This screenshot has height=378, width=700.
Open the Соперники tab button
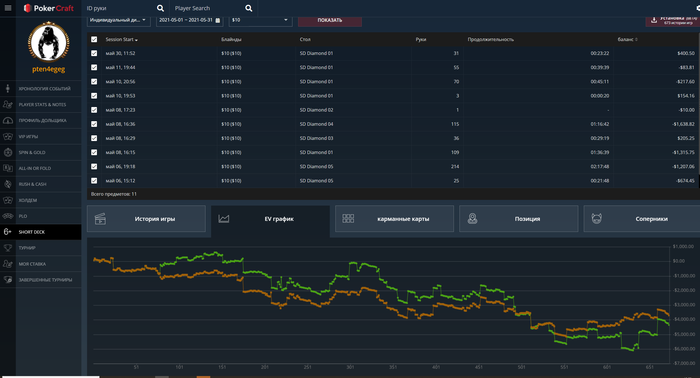tap(642, 219)
